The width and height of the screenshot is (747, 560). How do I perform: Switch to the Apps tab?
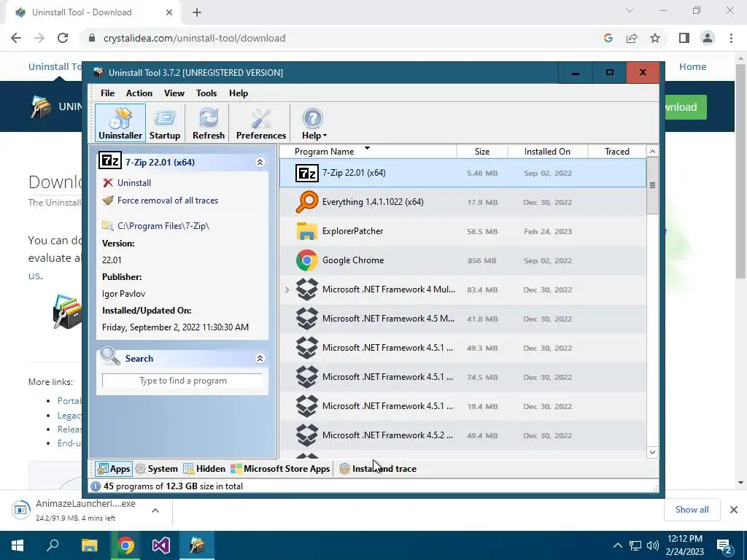click(113, 469)
